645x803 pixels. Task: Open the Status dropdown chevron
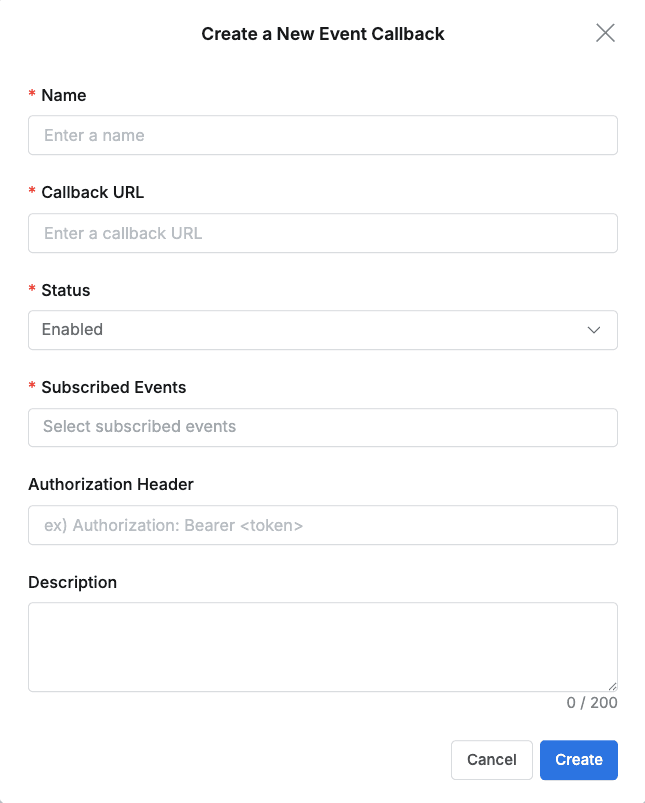pyautogui.click(x=594, y=330)
